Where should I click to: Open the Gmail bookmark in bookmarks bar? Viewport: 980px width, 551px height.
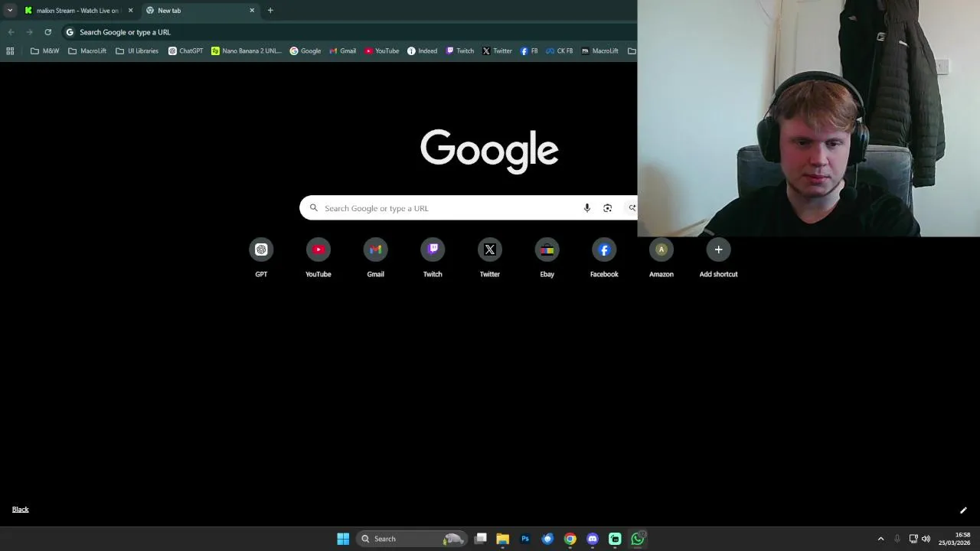point(342,51)
